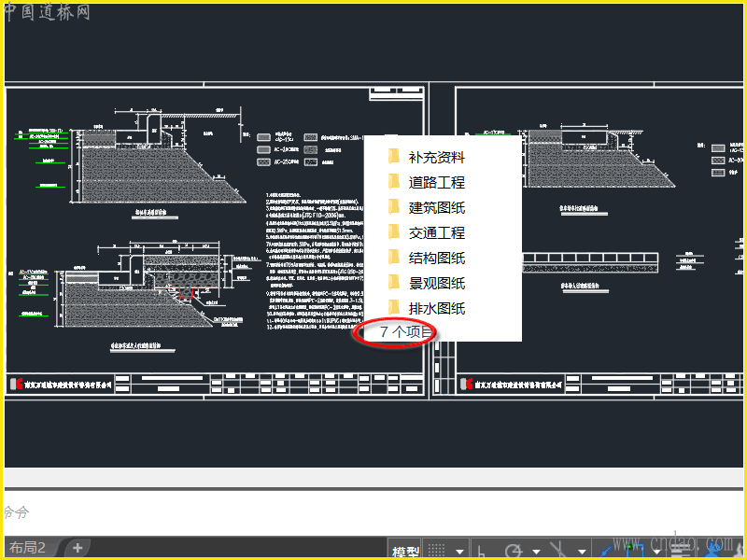Toggle 2D Object Snap icon
747x560 pixels.
636,551
